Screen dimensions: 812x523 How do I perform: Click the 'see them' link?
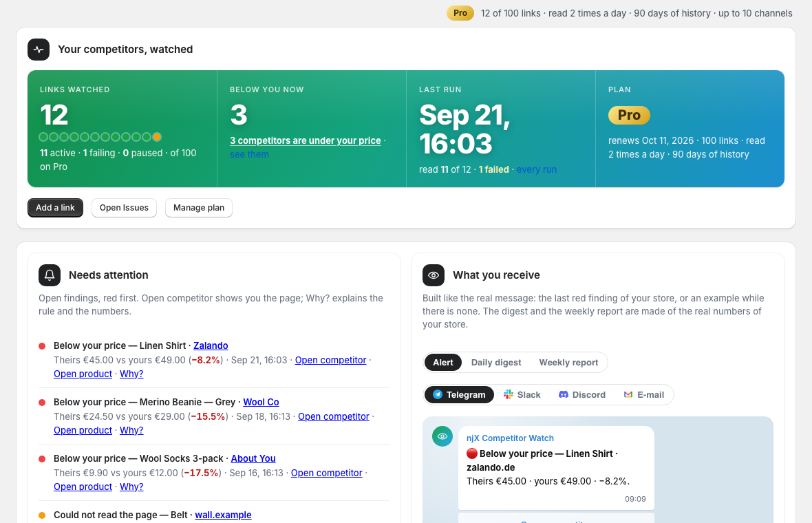(249, 154)
